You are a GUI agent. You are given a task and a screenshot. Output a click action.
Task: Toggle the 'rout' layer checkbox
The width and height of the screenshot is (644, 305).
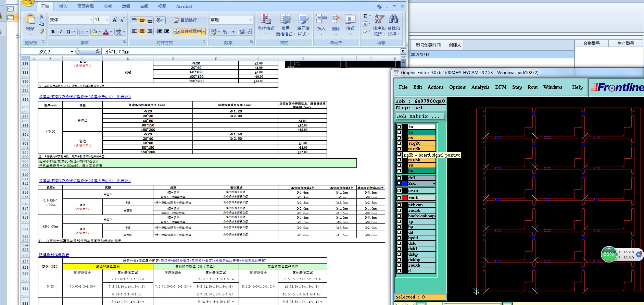point(399,198)
